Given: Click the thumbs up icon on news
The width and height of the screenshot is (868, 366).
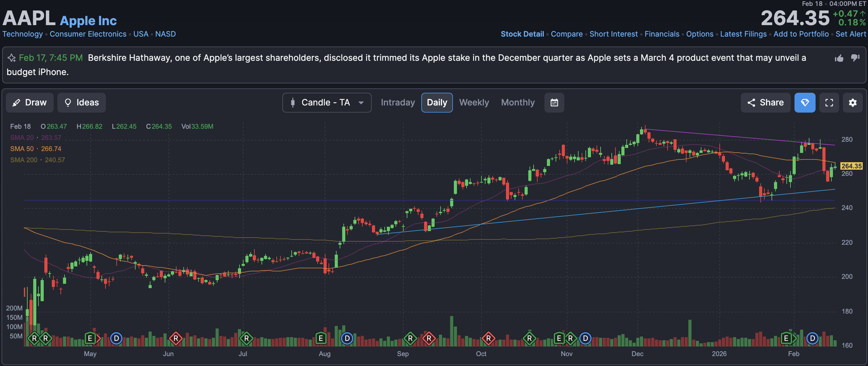Looking at the screenshot, I should 839,58.
